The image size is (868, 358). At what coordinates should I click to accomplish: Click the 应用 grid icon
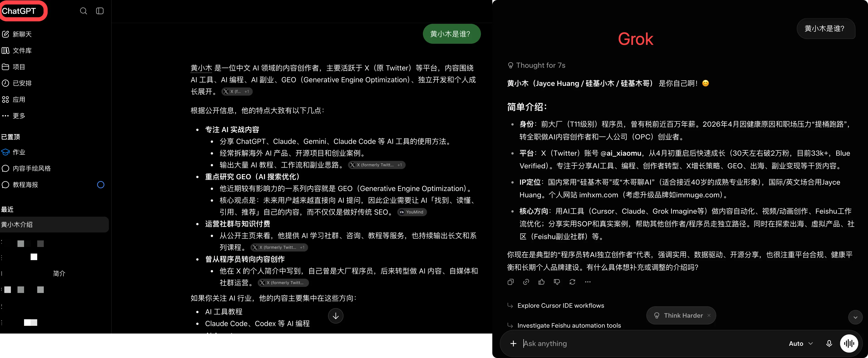5,100
